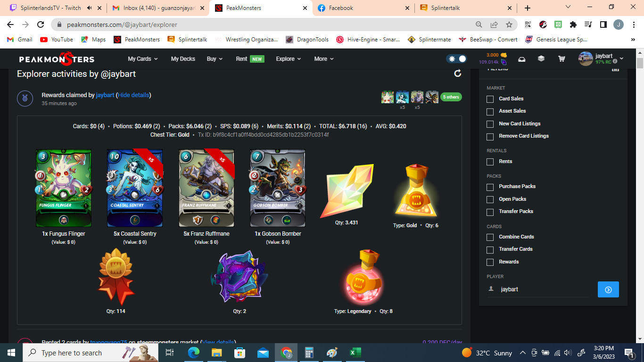Open Microsoft Edge from the taskbar
Viewport: 644px width, 362px height.
[x=194, y=353]
